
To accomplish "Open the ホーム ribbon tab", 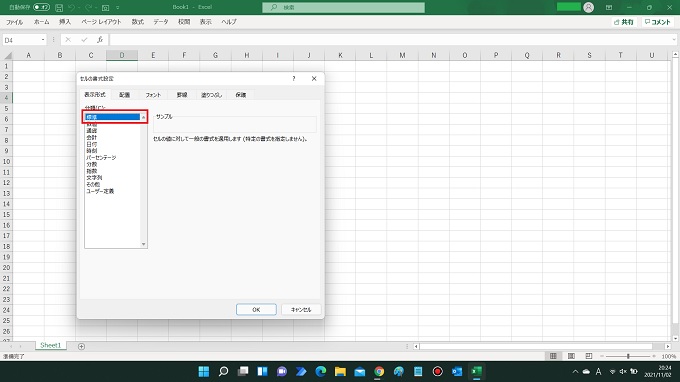I will pyautogui.click(x=42, y=22).
